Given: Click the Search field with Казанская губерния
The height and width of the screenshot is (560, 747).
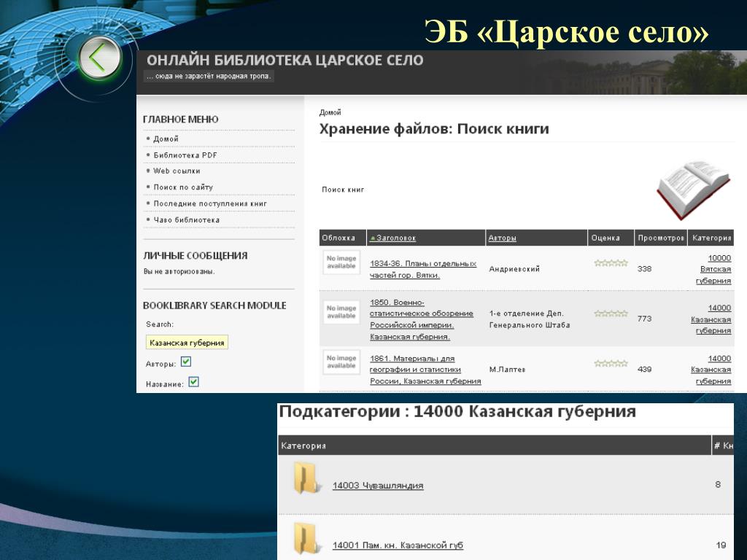Looking at the screenshot, I should tap(187, 343).
